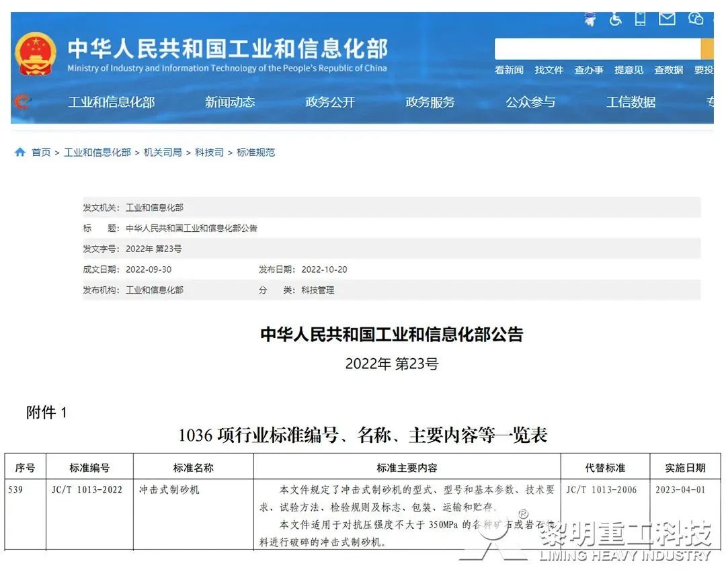Go to 公众参与 in the navbar
Screen dimensions: 726x588
coord(530,102)
